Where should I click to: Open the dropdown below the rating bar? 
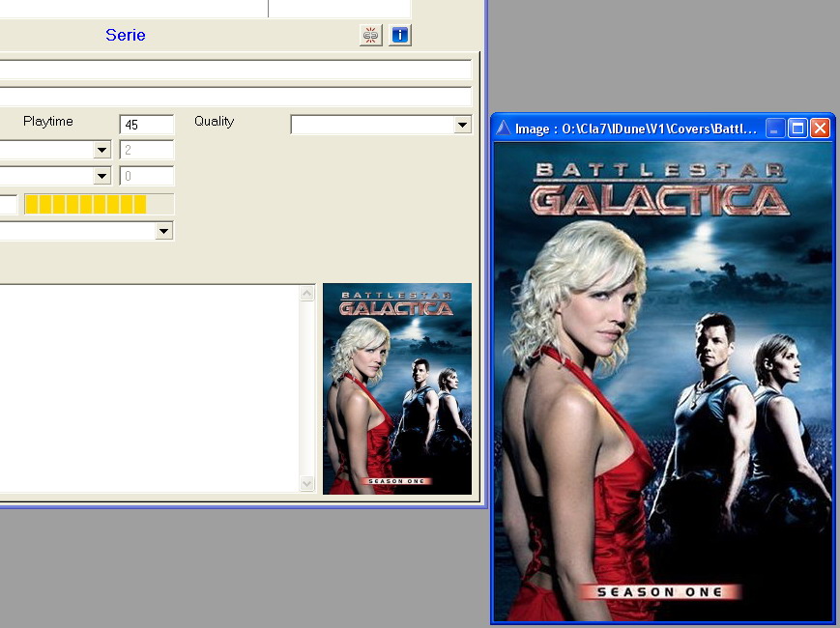[164, 231]
